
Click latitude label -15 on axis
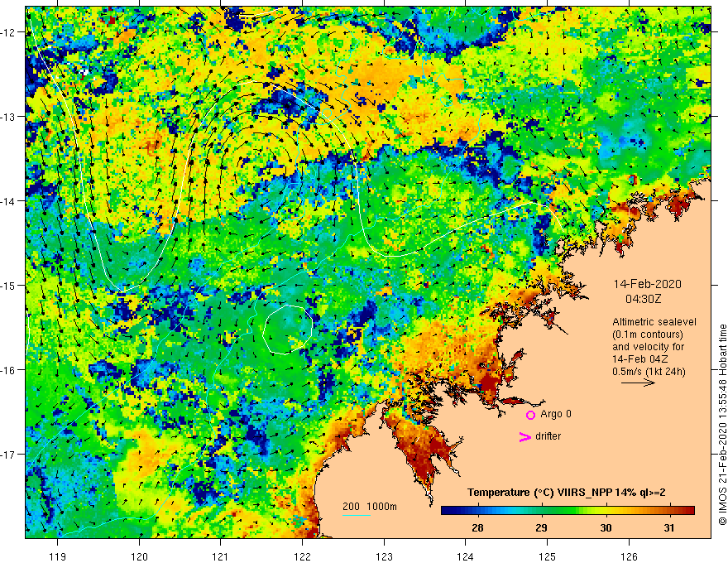[9, 285]
